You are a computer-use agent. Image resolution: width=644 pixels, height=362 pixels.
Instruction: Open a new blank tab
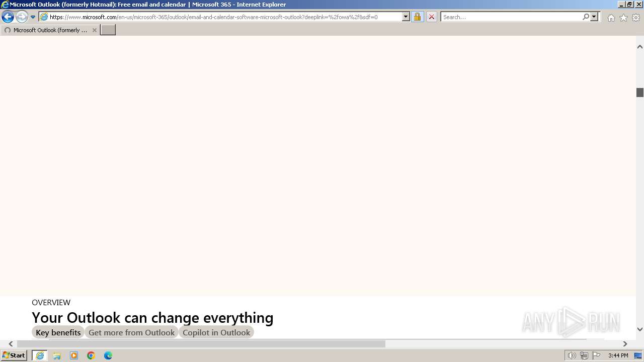pos(108,30)
